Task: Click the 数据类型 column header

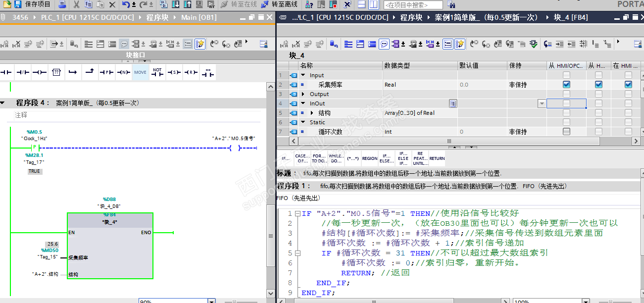Action: 420,66
